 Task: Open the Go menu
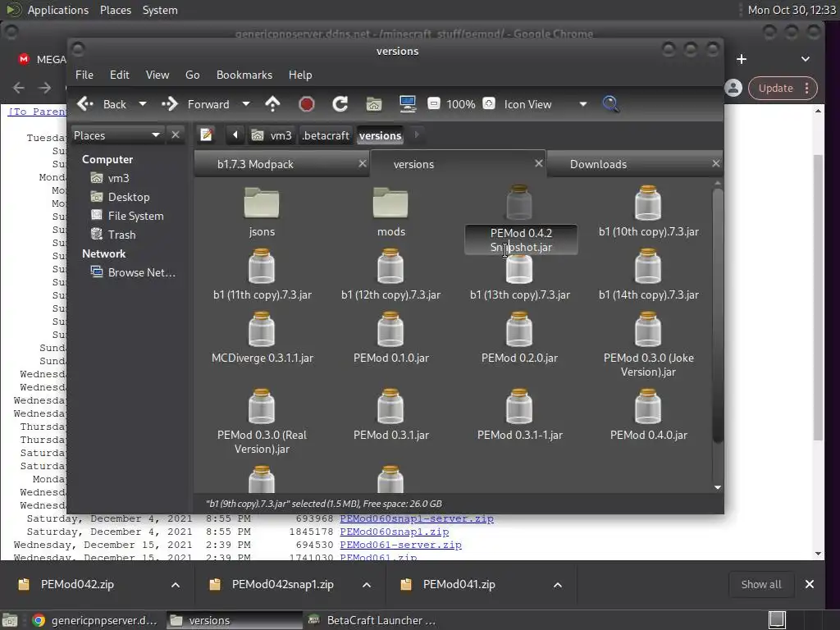[x=192, y=75]
